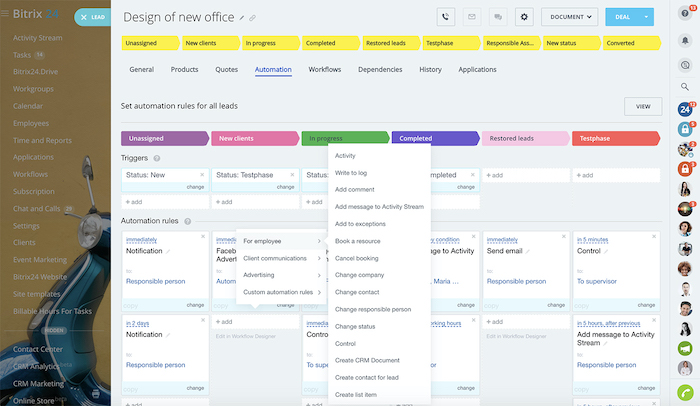
Task: Open the Dependencies tab
Action: [x=380, y=69]
